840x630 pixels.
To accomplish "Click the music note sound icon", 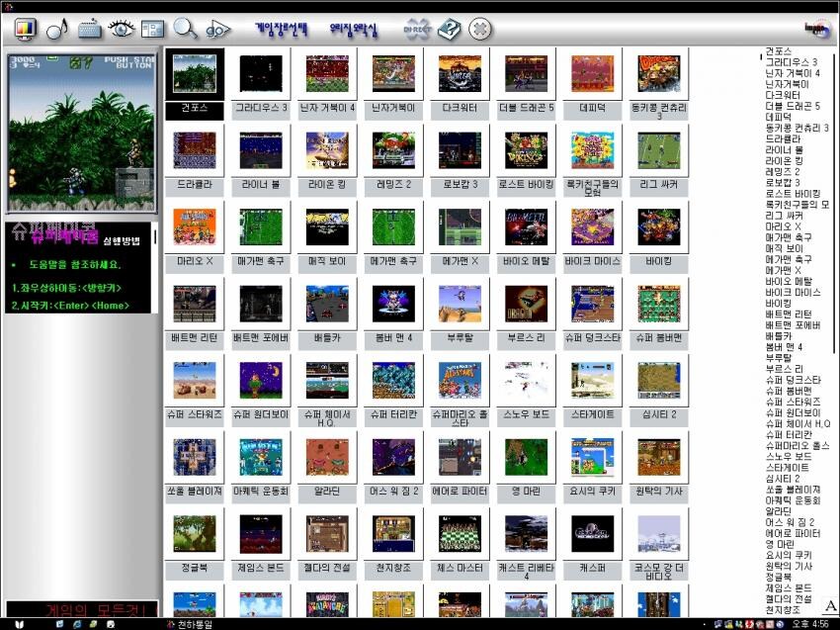I will point(57,29).
